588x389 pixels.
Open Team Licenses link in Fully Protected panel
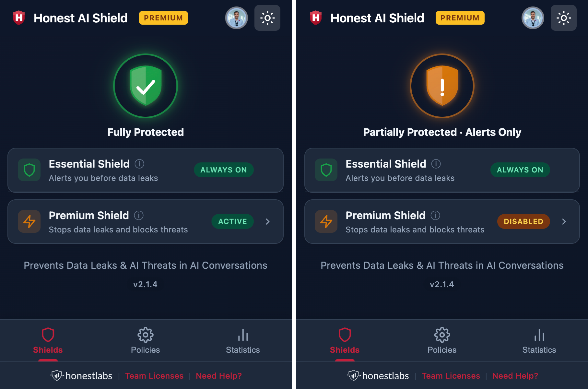[154, 376]
